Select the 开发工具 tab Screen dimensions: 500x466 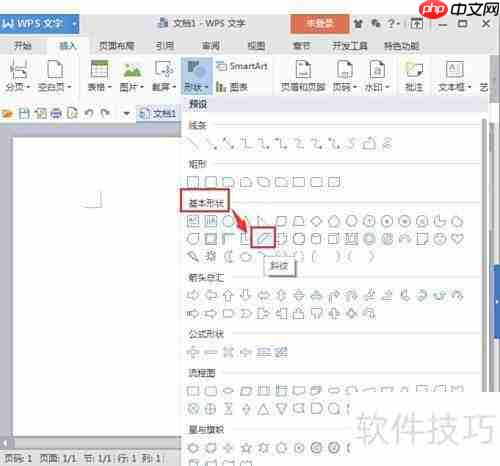[350, 45]
